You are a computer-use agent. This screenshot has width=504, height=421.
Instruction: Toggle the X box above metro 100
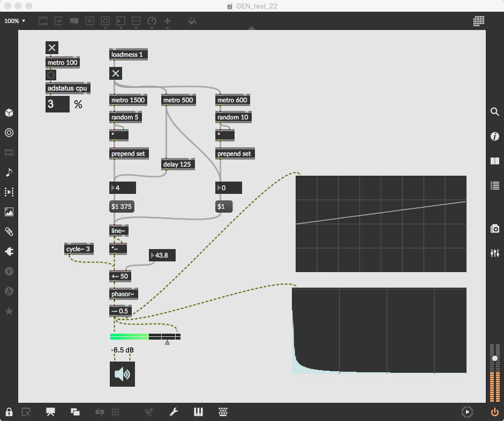coord(52,48)
